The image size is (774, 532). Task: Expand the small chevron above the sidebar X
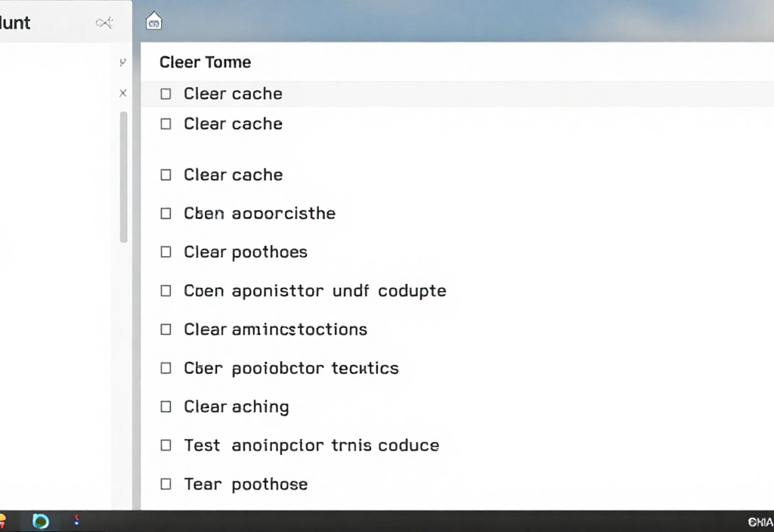click(123, 63)
